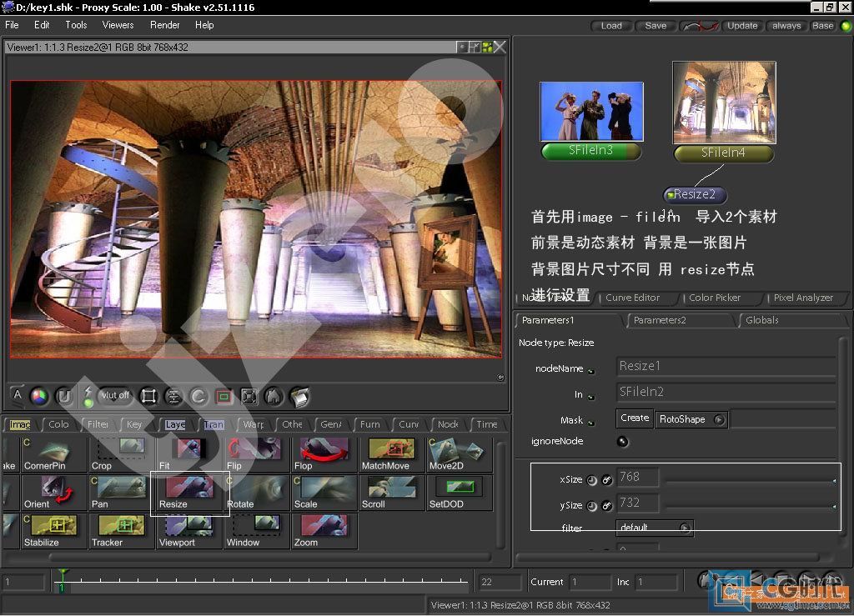Switch to the Parameters2 tab
Viewport: 854px width, 616px height.
[660, 320]
